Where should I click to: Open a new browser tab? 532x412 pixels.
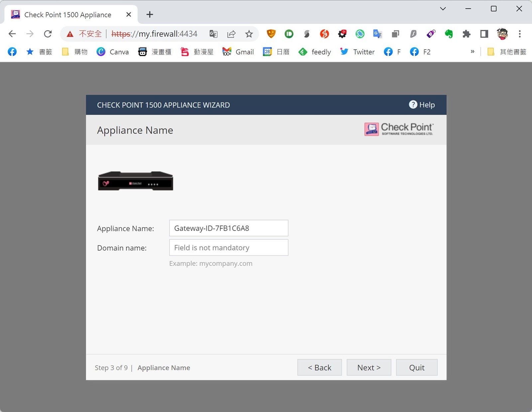[150, 15]
